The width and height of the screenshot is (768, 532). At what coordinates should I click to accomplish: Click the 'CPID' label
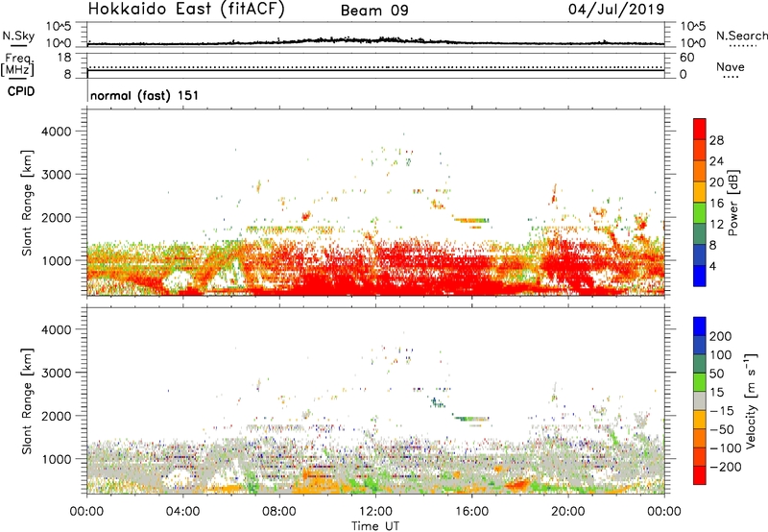(x=21, y=91)
